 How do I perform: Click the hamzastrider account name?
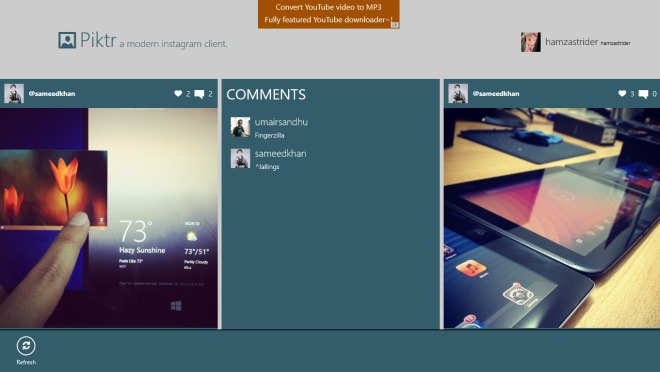click(x=571, y=42)
